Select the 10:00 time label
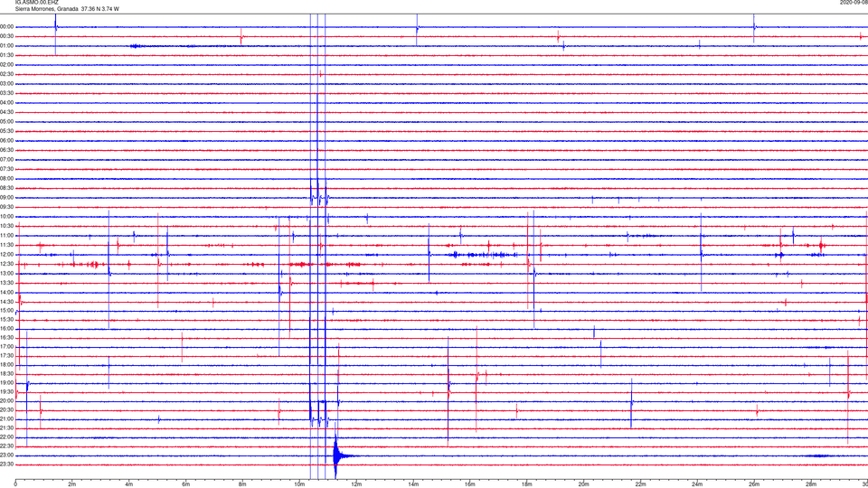The width and height of the screenshot is (868, 488). [x=7, y=217]
